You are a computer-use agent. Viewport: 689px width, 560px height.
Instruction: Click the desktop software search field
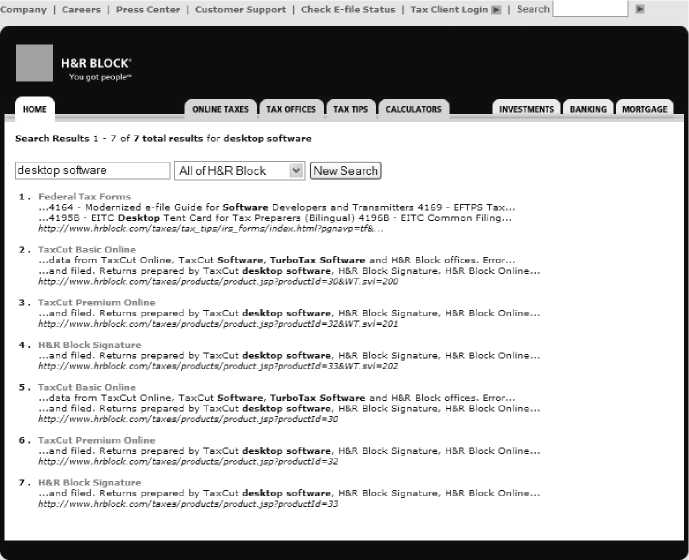(x=93, y=171)
